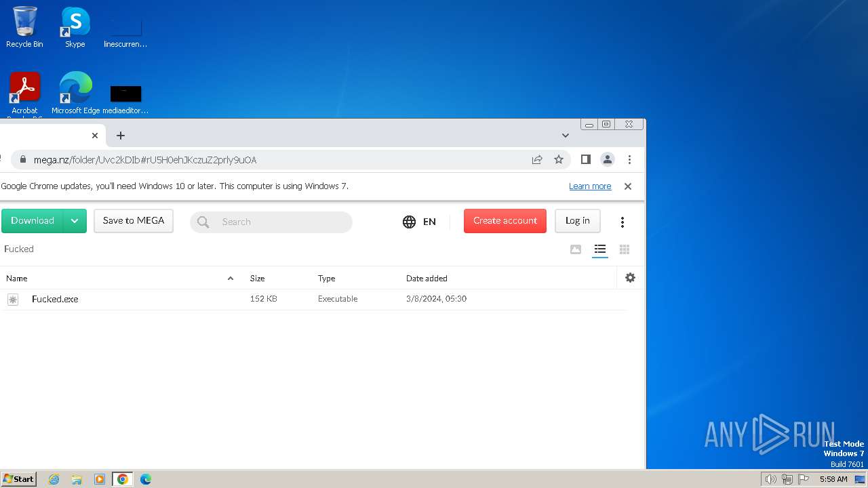Open the Windows Start menu
Screen dimensions: 868x488
point(19,479)
